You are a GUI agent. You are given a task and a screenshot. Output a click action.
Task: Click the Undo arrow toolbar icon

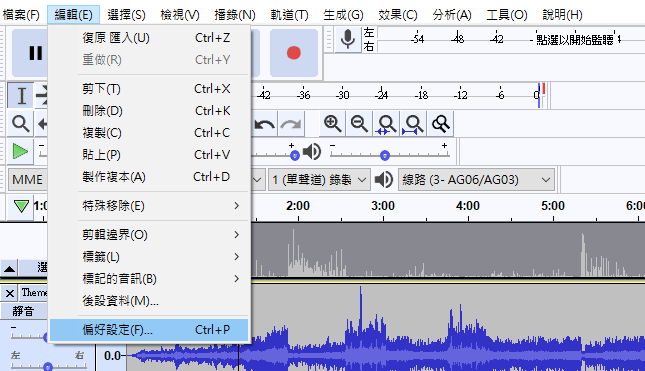coord(264,123)
